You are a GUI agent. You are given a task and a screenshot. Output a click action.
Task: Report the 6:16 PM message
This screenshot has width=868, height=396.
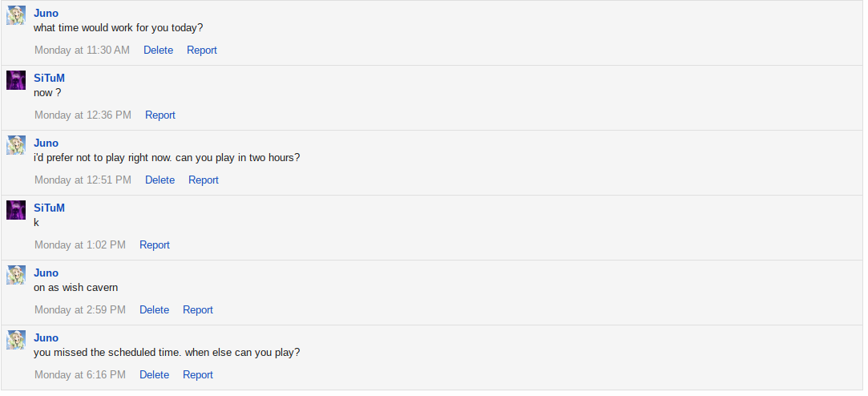pyautogui.click(x=198, y=374)
